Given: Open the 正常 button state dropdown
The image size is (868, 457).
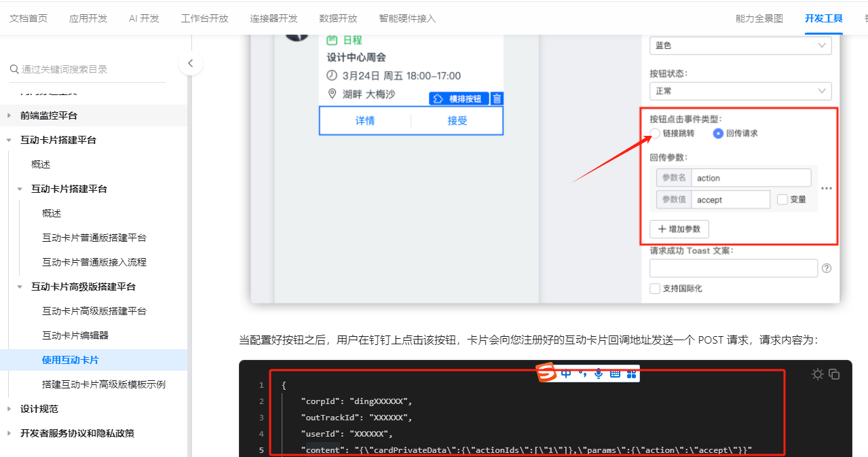Looking at the screenshot, I should [740, 91].
